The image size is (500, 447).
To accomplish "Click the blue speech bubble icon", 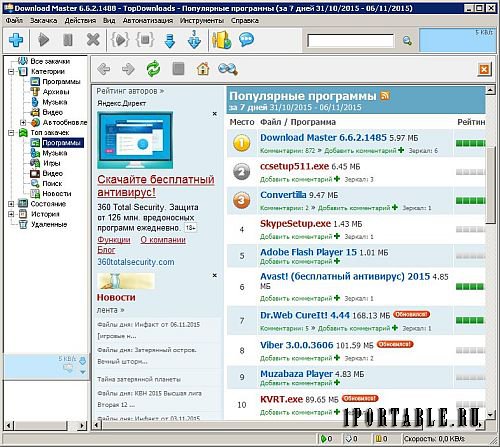I will 247,40.
